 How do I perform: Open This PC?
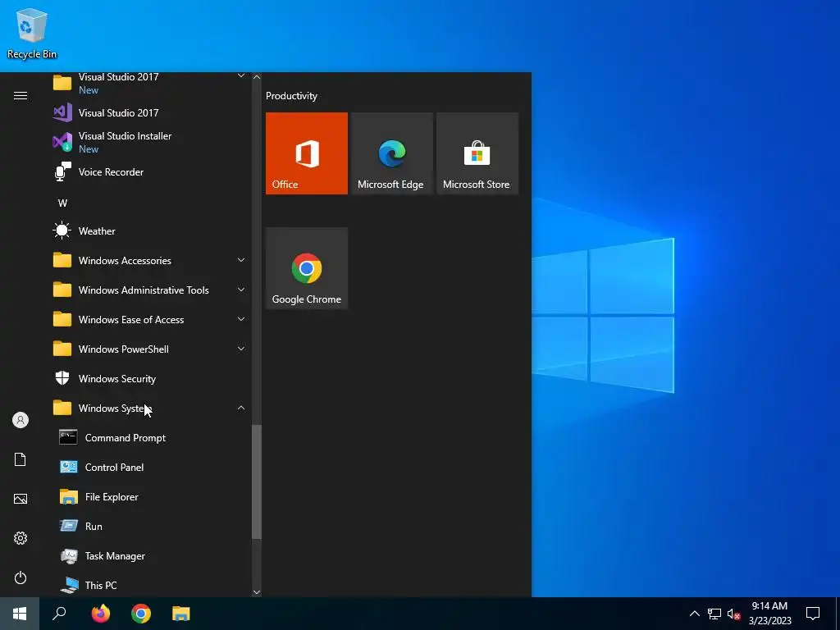point(150,585)
